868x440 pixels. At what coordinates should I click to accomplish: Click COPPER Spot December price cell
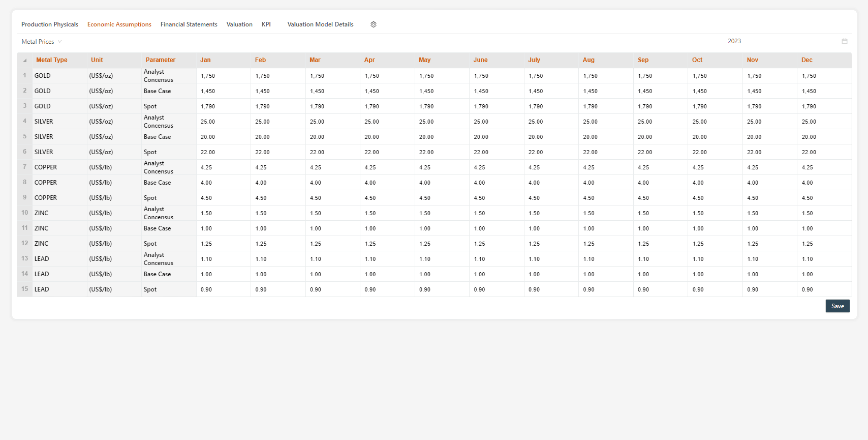tap(824, 198)
